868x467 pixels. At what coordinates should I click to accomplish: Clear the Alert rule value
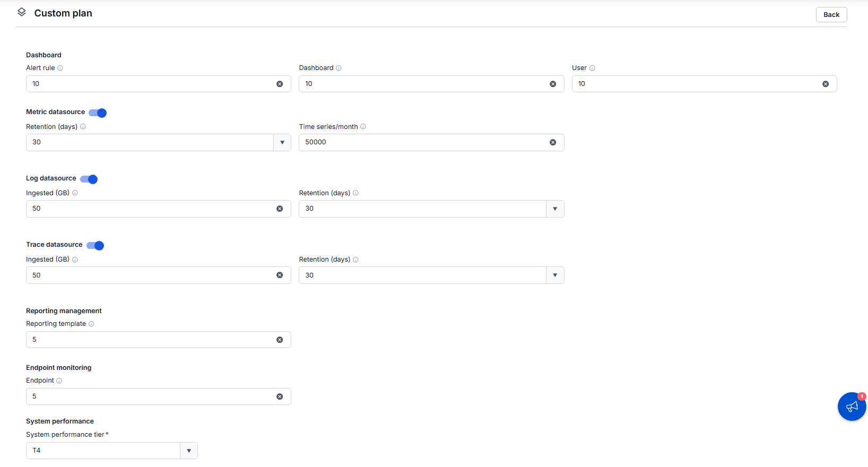click(x=280, y=84)
